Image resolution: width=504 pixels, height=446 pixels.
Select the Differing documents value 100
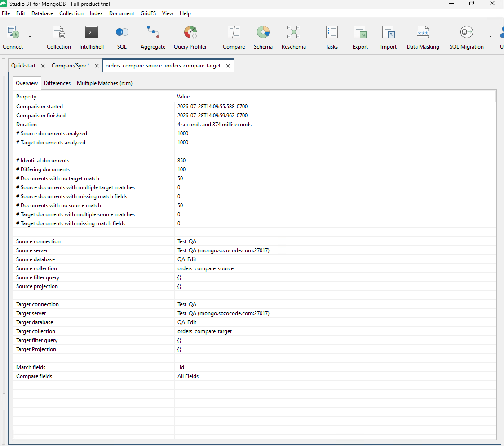pyautogui.click(x=181, y=169)
